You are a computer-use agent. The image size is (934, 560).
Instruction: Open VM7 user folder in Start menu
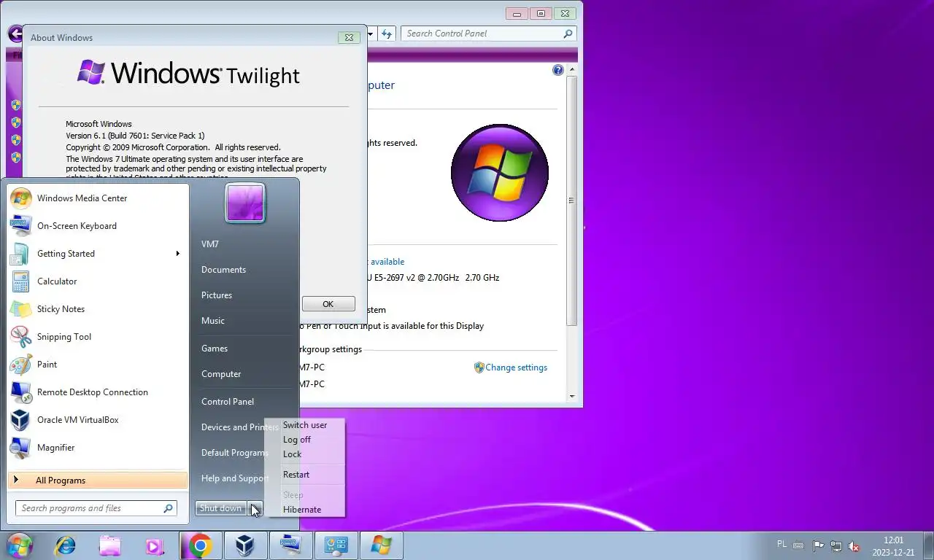210,244
